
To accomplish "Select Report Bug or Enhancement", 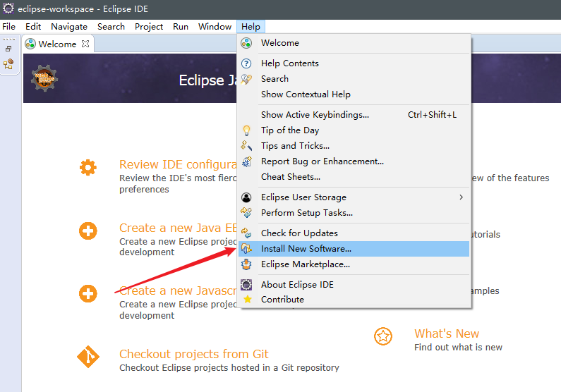I will [354, 161].
